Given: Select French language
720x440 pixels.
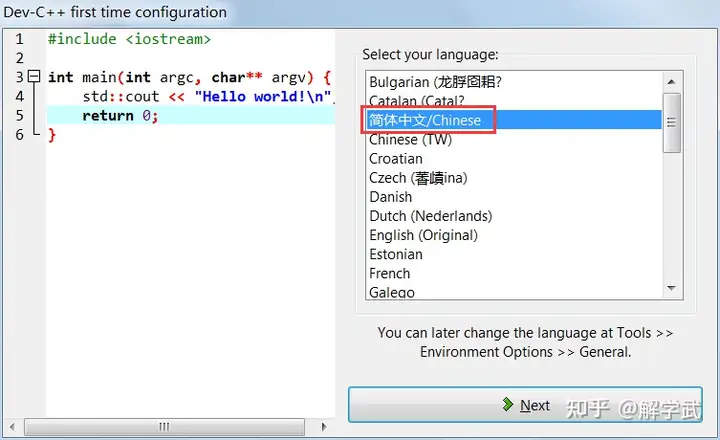Looking at the screenshot, I should point(514,273).
